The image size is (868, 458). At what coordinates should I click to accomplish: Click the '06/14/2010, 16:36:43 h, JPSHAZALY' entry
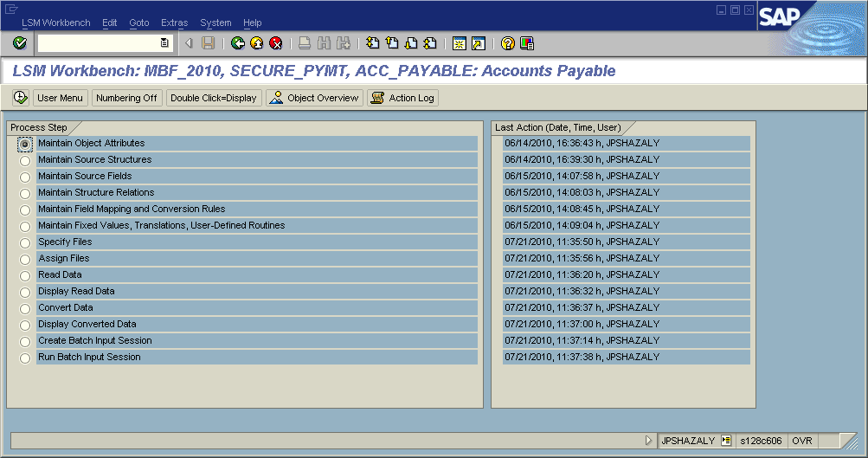coord(582,143)
